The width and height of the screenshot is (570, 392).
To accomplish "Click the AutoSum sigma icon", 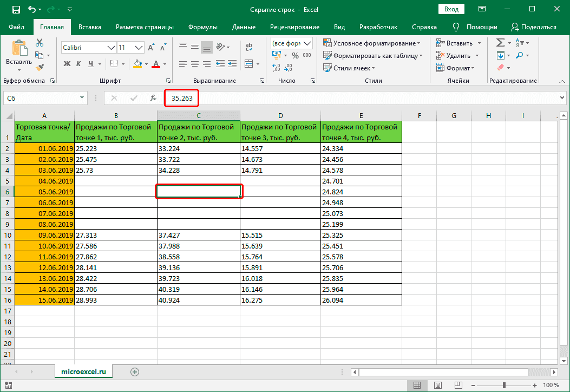I will (500, 43).
